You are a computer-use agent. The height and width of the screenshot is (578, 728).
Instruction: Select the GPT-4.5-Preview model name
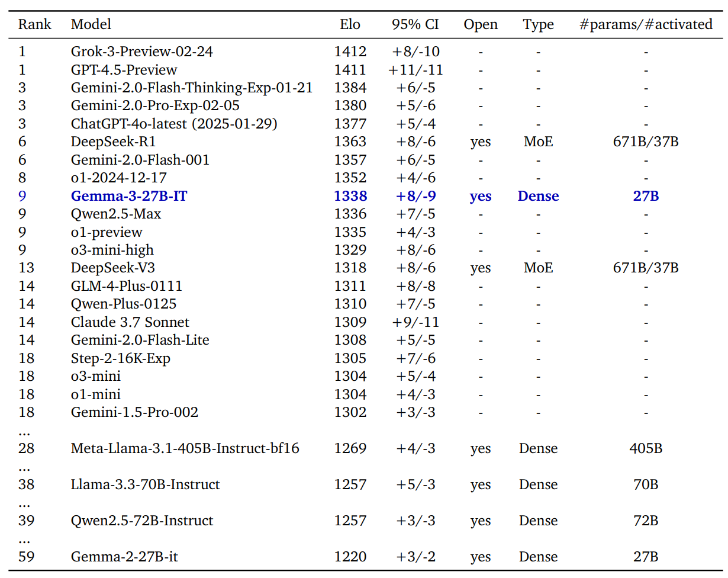[124, 70]
